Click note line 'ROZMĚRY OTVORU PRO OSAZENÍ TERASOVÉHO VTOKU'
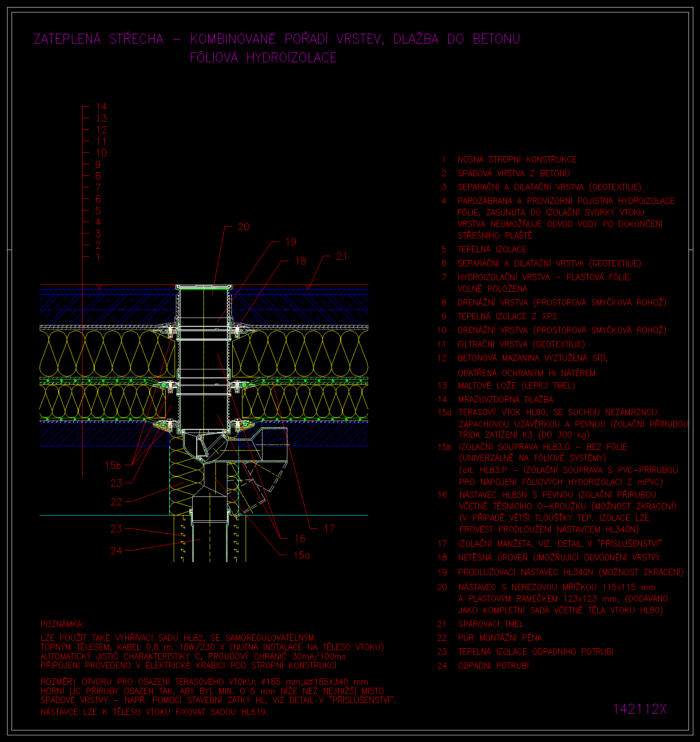The image size is (700, 742). (x=148, y=682)
